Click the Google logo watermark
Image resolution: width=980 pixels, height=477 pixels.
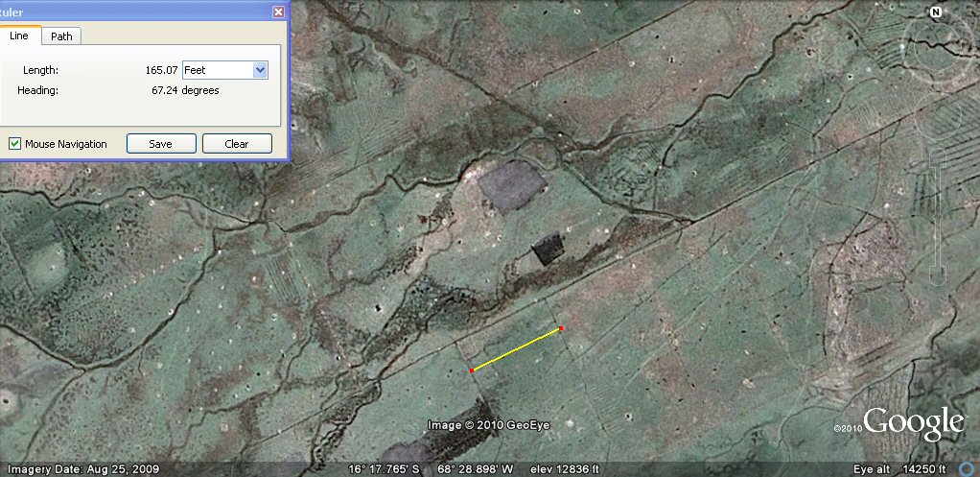pos(914,423)
